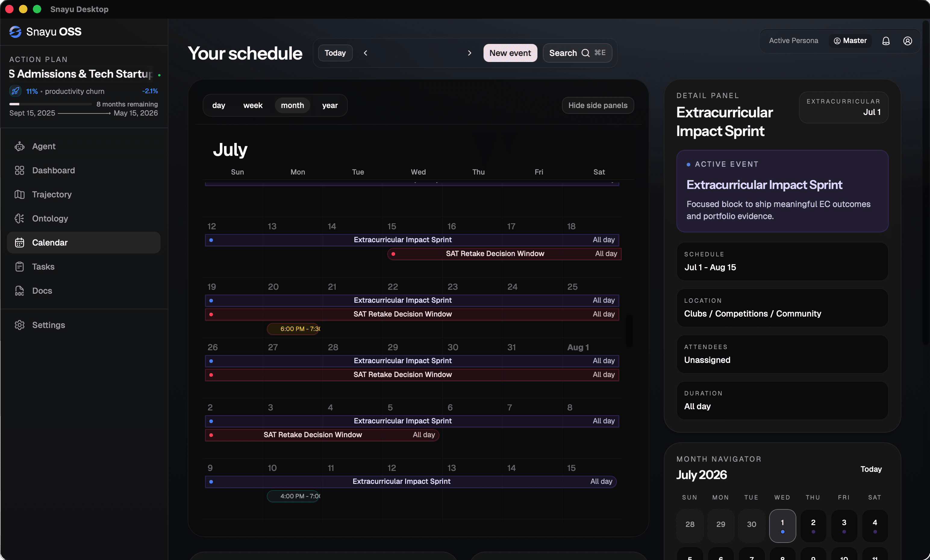Screen dimensions: 930x560
Task: Select the Ontology brain icon
Action: [20, 219]
